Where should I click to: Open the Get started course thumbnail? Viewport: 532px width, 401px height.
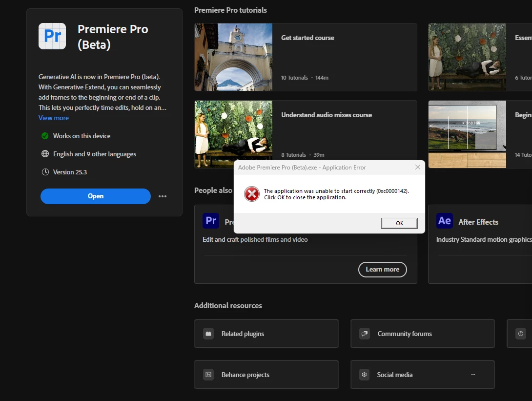pyautogui.click(x=233, y=57)
